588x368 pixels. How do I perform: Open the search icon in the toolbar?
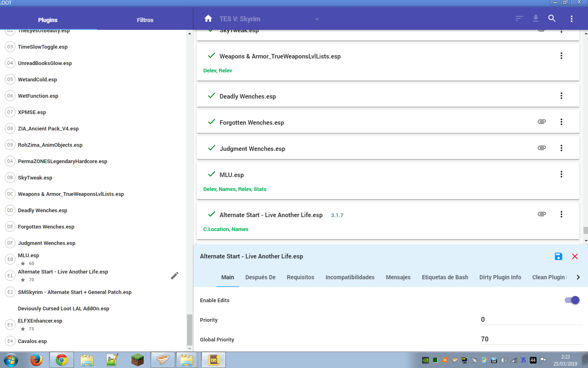coord(552,19)
